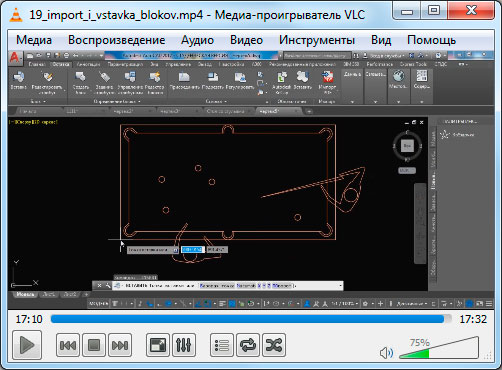
Task: Click the Редактор блоков ribbon icon
Action: click(x=155, y=83)
